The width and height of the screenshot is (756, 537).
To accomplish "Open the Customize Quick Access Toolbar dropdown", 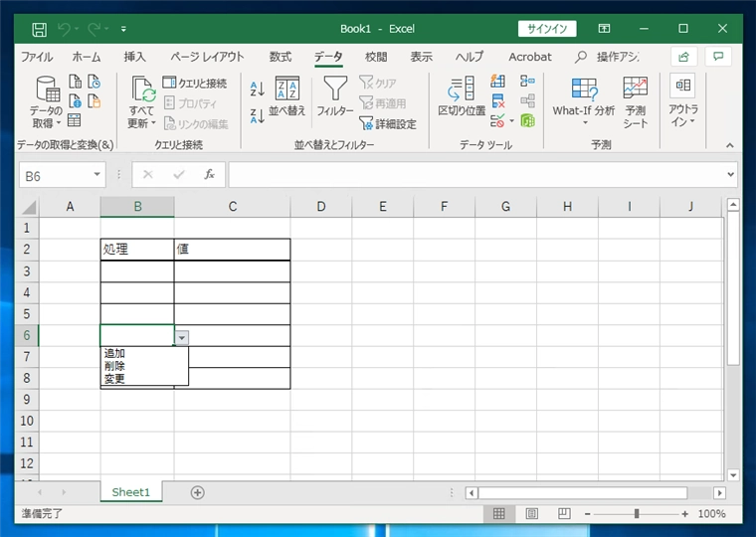I will point(124,30).
